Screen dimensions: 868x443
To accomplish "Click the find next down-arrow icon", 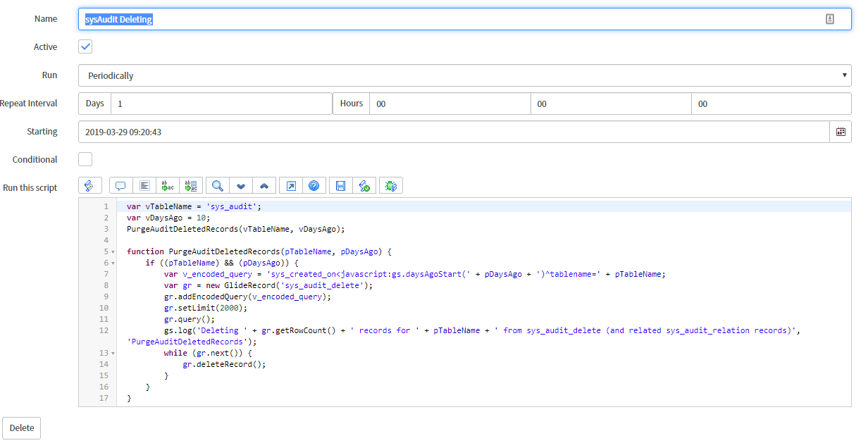I will point(241,186).
